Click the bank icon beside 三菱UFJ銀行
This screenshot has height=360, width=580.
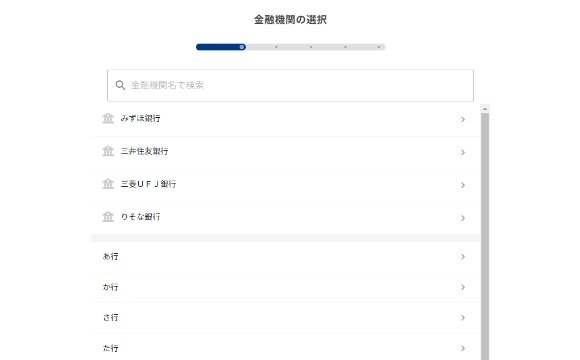tap(108, 184)
